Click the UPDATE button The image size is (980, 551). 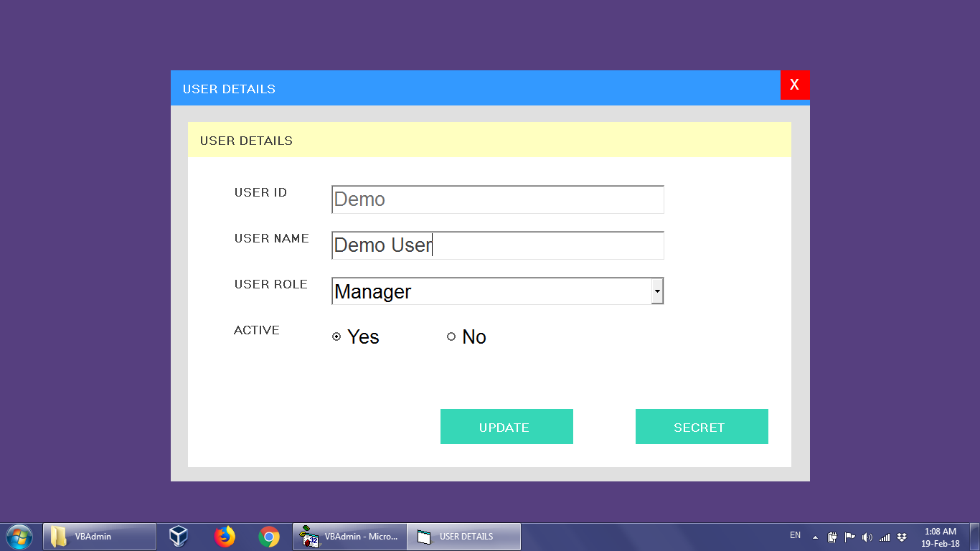pos(507,427)
